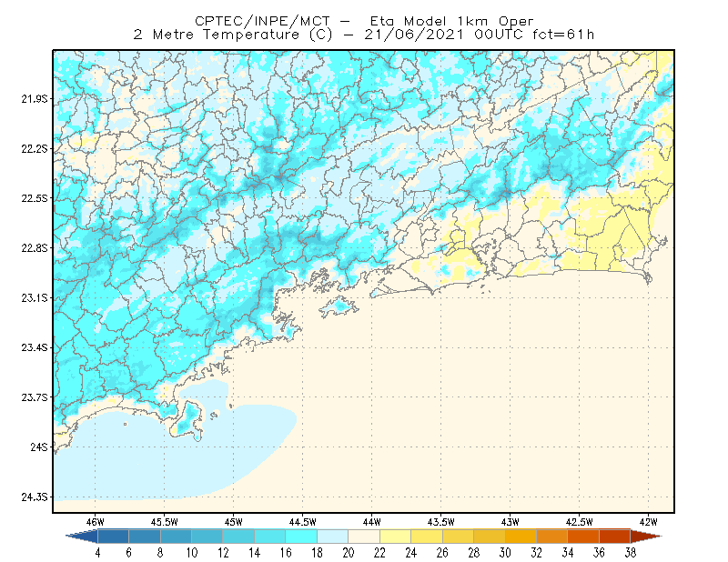Click the cyan 16-18 legend swatch

301,537
